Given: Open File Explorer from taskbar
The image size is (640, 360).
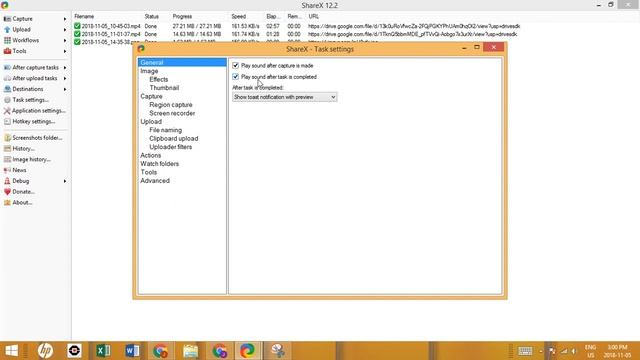Looking at the screenshot, I should (x=190, y=351).
